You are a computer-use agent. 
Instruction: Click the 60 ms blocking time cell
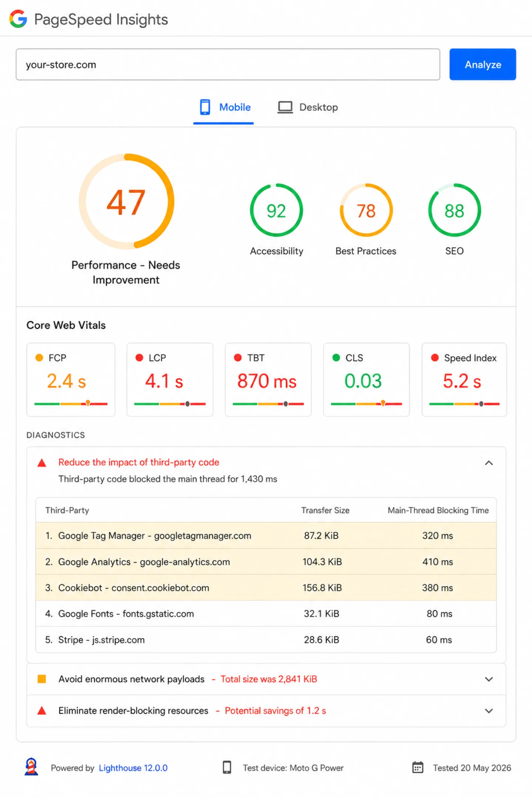pyautogui.click(x=439, y=640)
